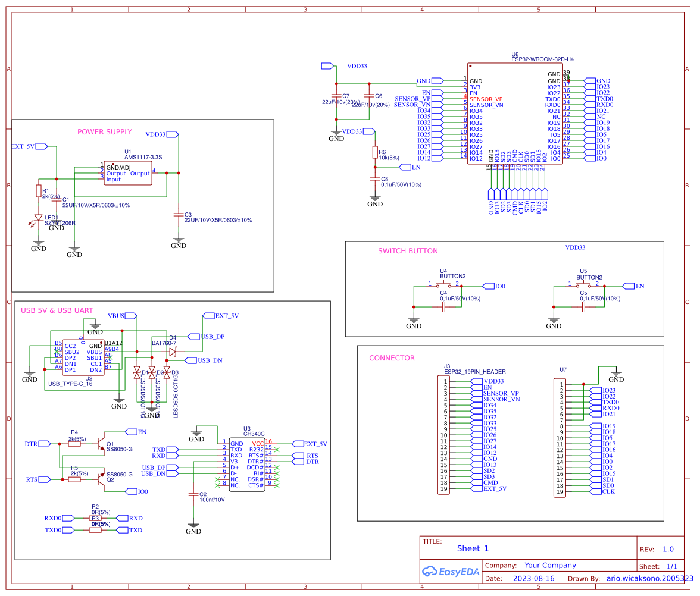
Task: Select the R6 10k pull-up resistor
Action: point(375,152)
